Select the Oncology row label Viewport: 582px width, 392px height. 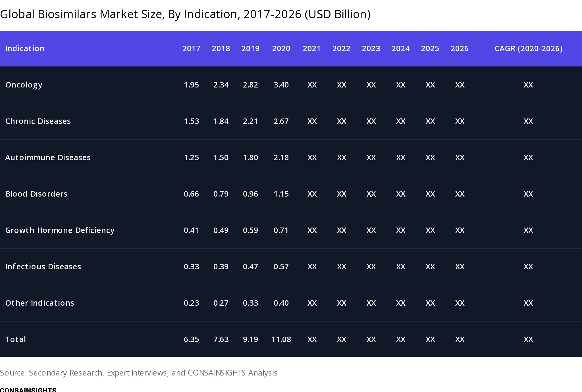(x=24, y=85)
